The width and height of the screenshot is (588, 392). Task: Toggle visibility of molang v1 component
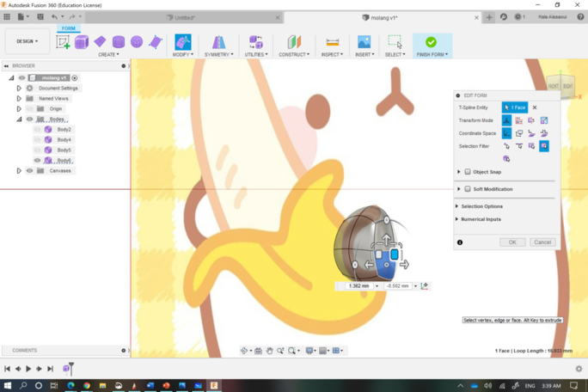coord(21,78)
